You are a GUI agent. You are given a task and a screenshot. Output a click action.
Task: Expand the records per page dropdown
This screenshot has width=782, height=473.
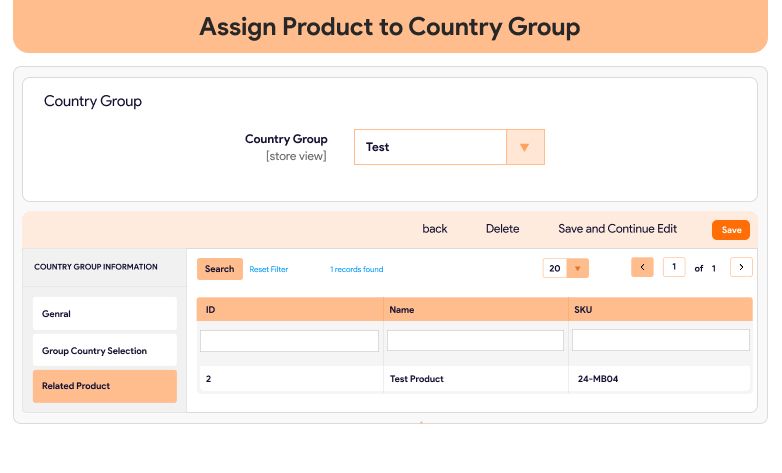[578, 268]
